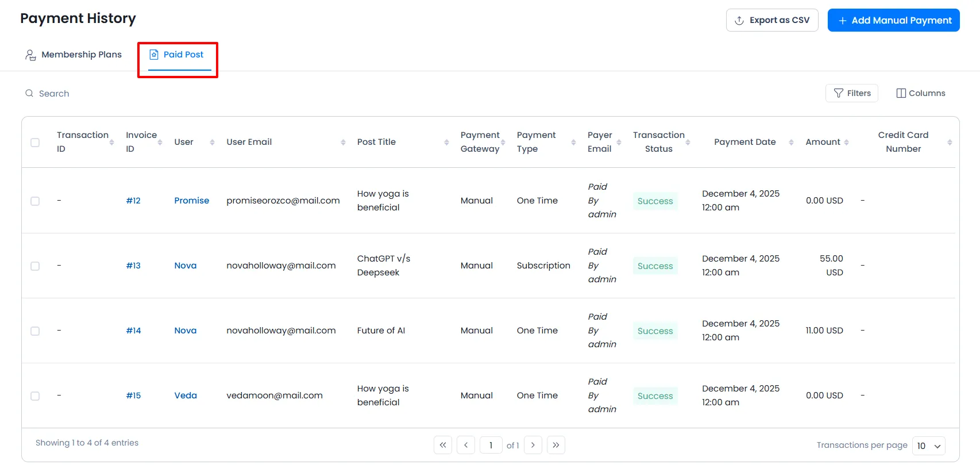Go to previous page chevron
The height and width of the screenshot is (476, 980).
tap(466, 445)
